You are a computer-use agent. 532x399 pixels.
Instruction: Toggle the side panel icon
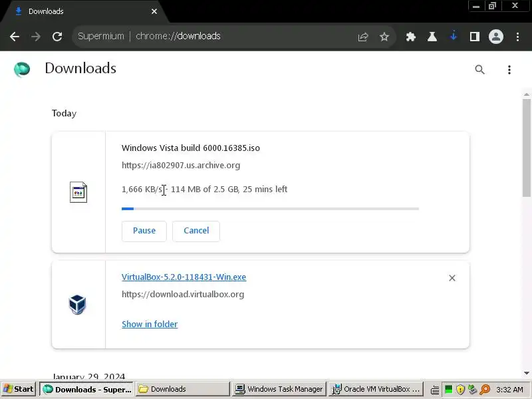pos(475,37)
